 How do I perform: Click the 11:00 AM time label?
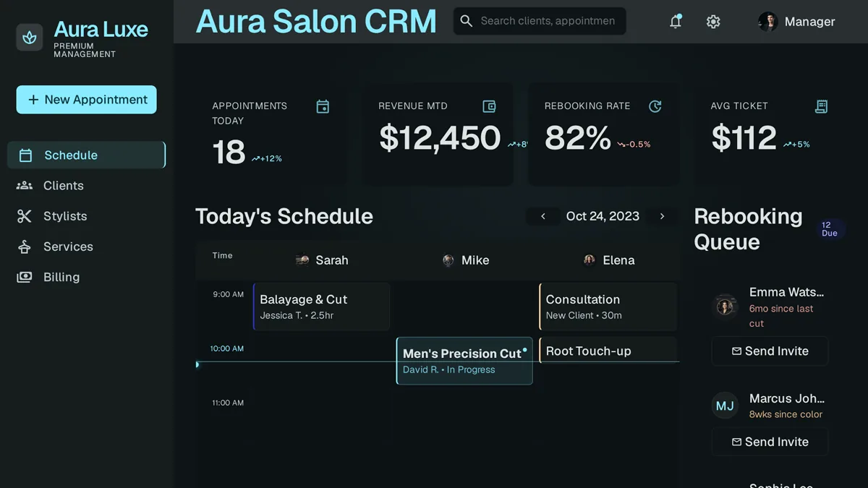(228, 403)
